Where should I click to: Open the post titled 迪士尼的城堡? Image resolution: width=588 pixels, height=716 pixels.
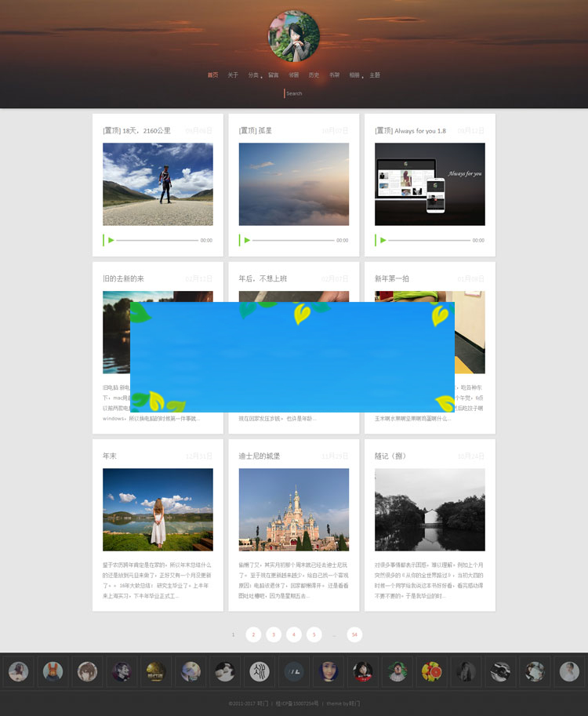[x=260, y=456]
